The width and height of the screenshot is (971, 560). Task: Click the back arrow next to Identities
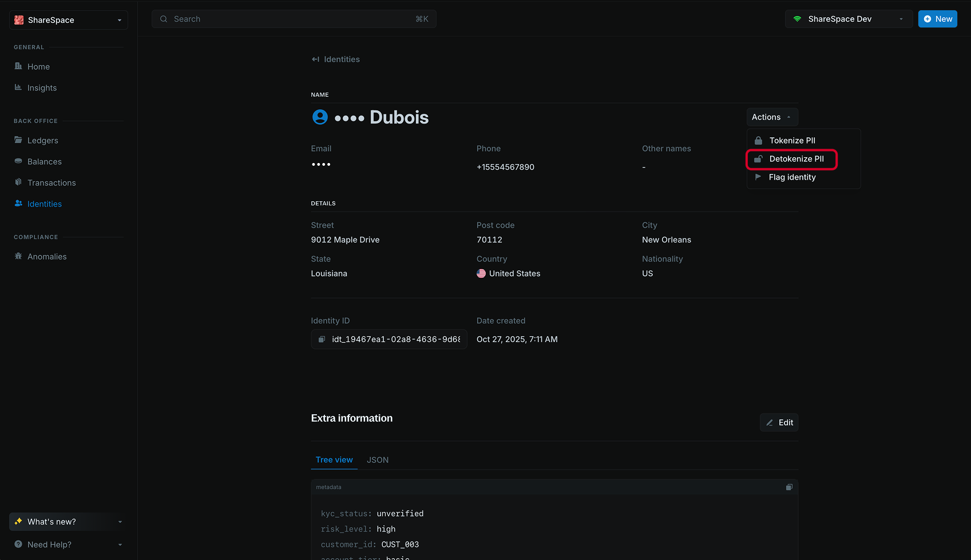coord(314,59)
